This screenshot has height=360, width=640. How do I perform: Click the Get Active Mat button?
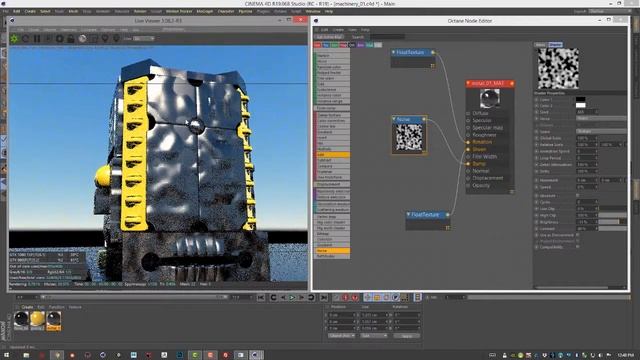(x=329, y=37)
